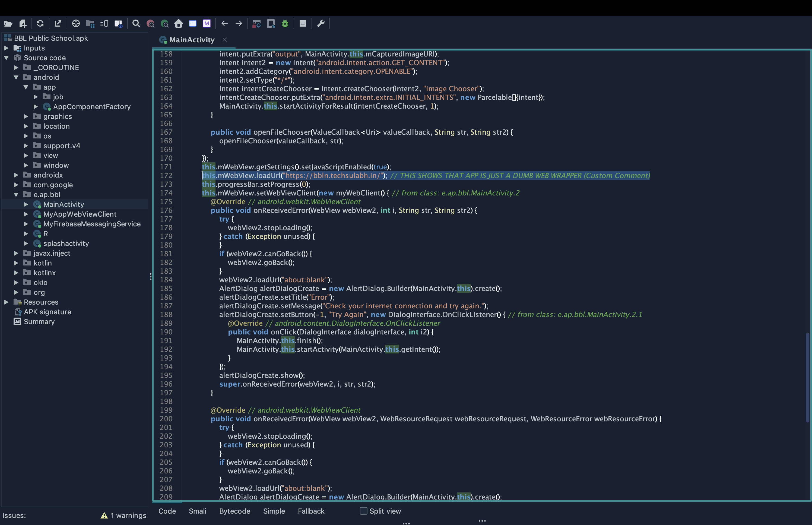Click the warning triangle icon in status bar
The height and width of the screenshot is (525, 812).
tap(104, 516)
